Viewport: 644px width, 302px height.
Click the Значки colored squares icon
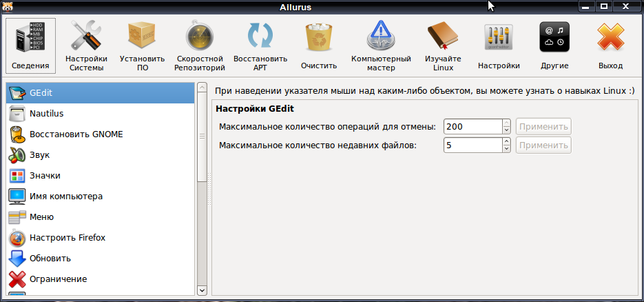[x=17, y=176]
